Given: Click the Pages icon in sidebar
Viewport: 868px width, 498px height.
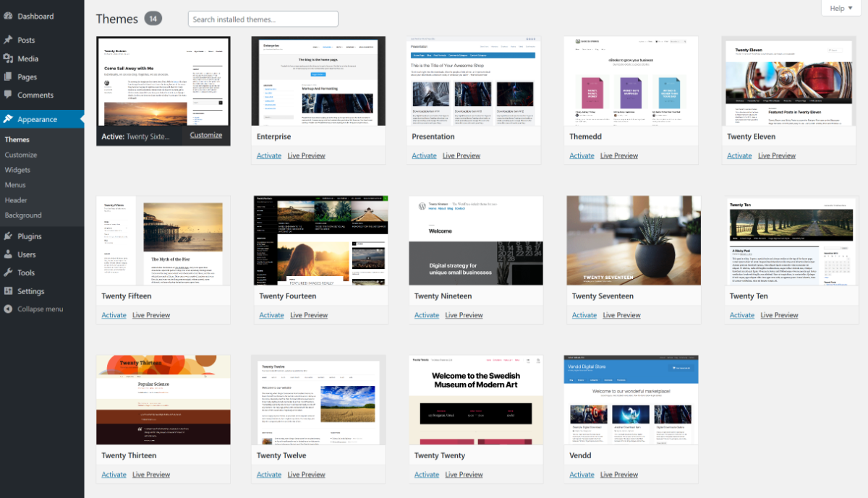Looking at the screenshot, I should 8,77.
